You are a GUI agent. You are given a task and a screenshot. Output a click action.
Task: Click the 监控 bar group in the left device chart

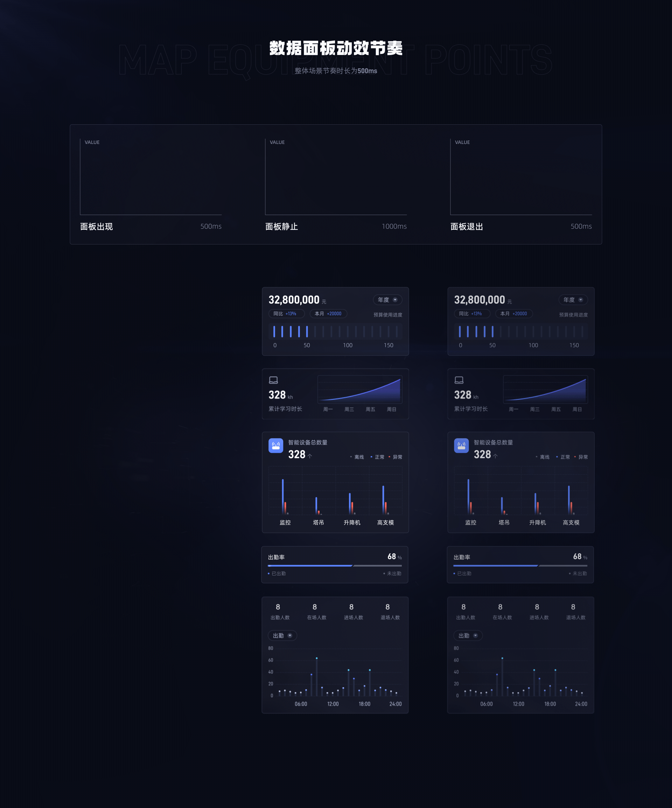(285, 497)
